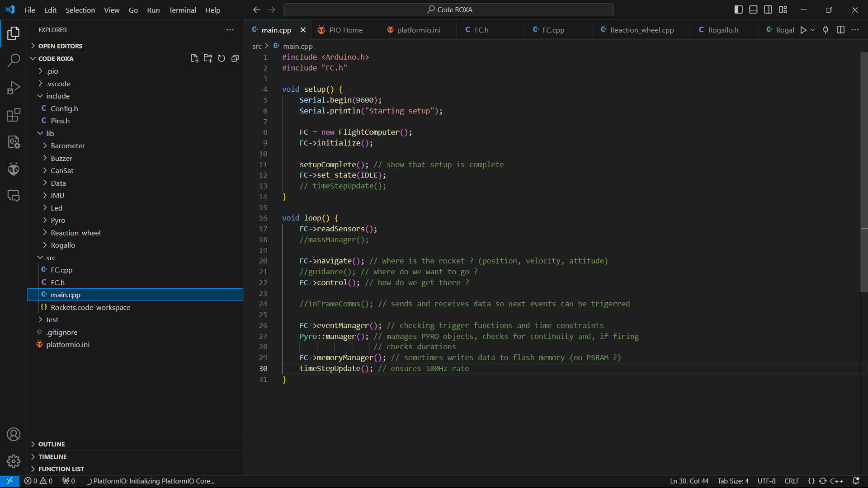
Task: Open the Search view in the activity bar
Action: point(14,60)
